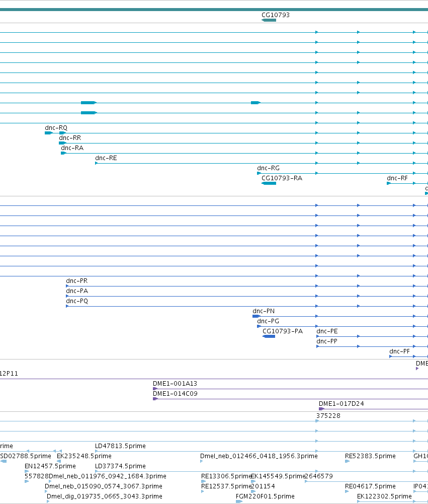The image size is (428, 504).
Task: Select the DME1-001A13 feature label
Action: [x=175, y=384]
